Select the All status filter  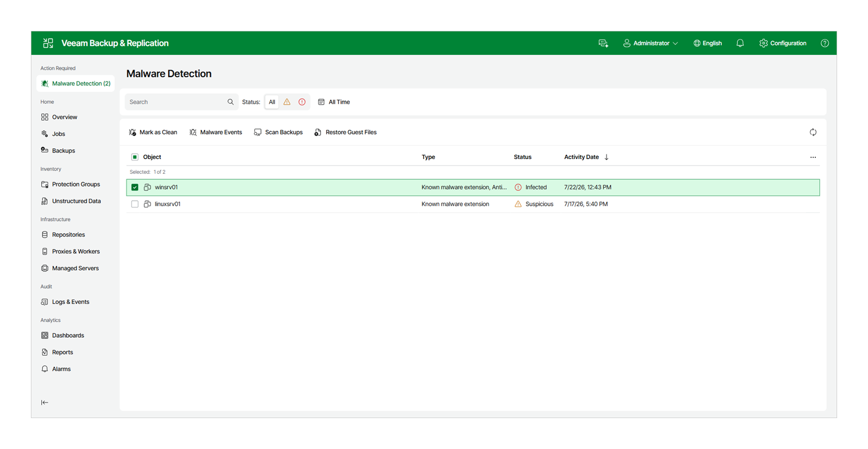[272, 102]
